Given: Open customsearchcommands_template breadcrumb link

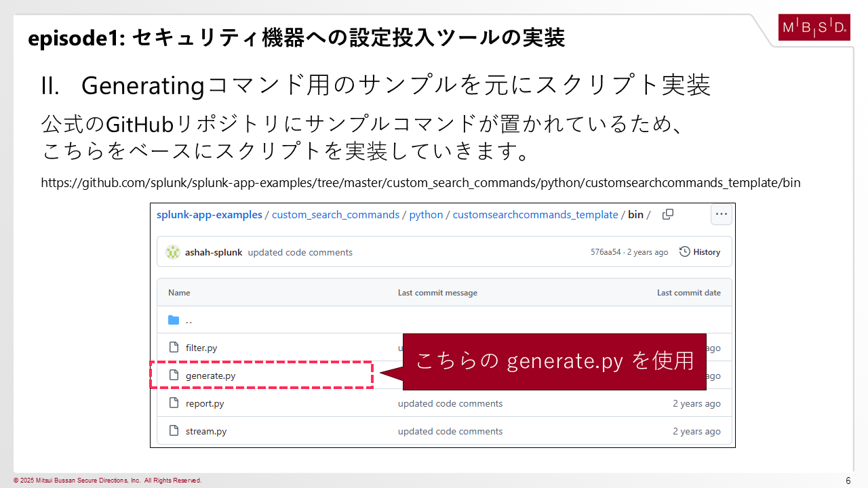Looking at the screenshot, I should click(x=535, y=215).
